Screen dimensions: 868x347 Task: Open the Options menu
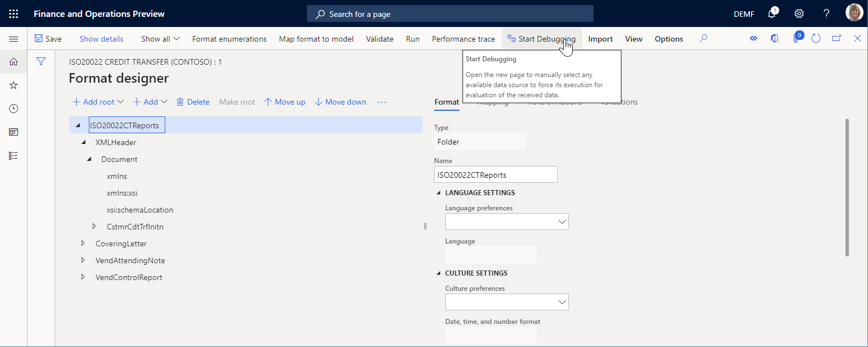(668, 39)
